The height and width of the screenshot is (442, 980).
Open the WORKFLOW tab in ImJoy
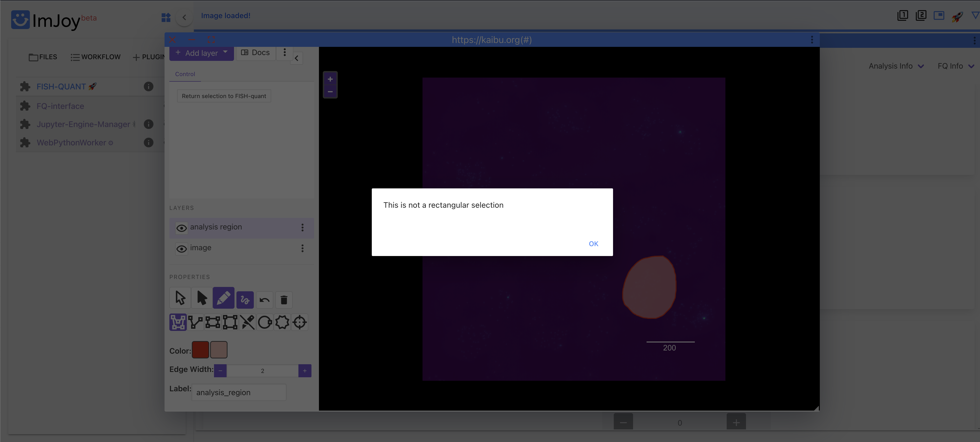click(96, 57)
